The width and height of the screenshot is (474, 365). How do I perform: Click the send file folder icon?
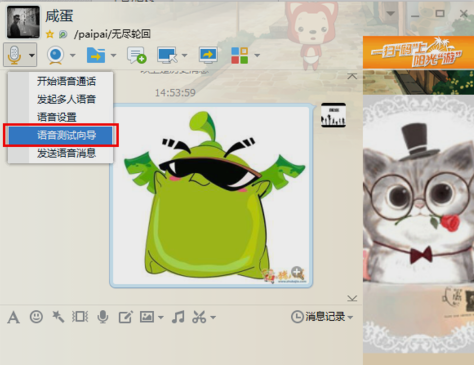[x=96, y=55]
